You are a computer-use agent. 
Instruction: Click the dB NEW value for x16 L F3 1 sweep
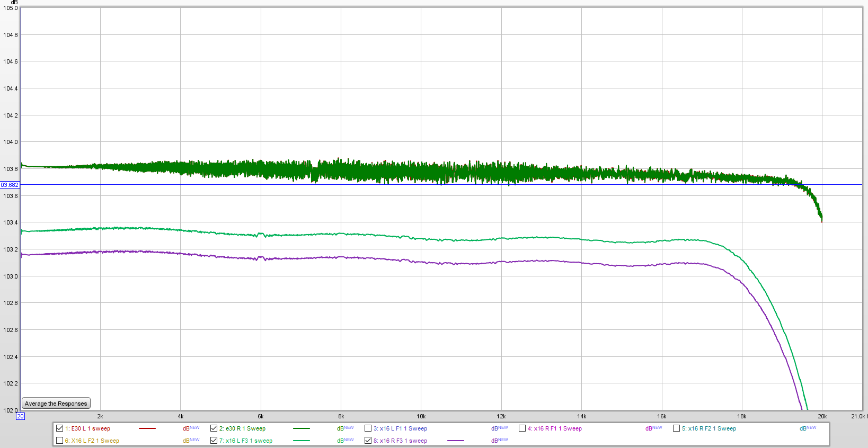click(346, 441)
